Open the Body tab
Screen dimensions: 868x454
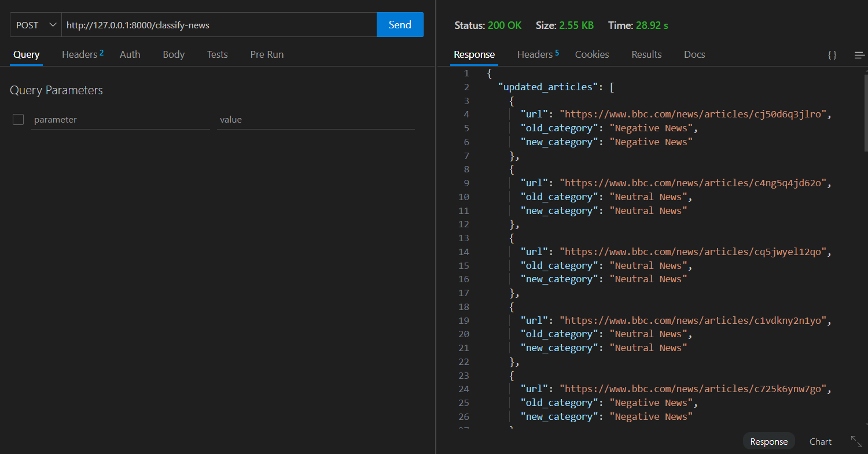(x=174, y=54)
